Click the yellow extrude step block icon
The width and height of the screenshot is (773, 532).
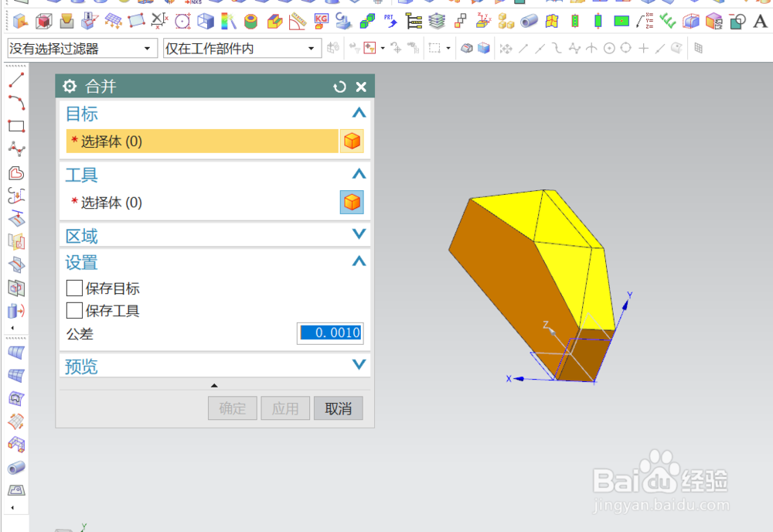coord(274,21)
